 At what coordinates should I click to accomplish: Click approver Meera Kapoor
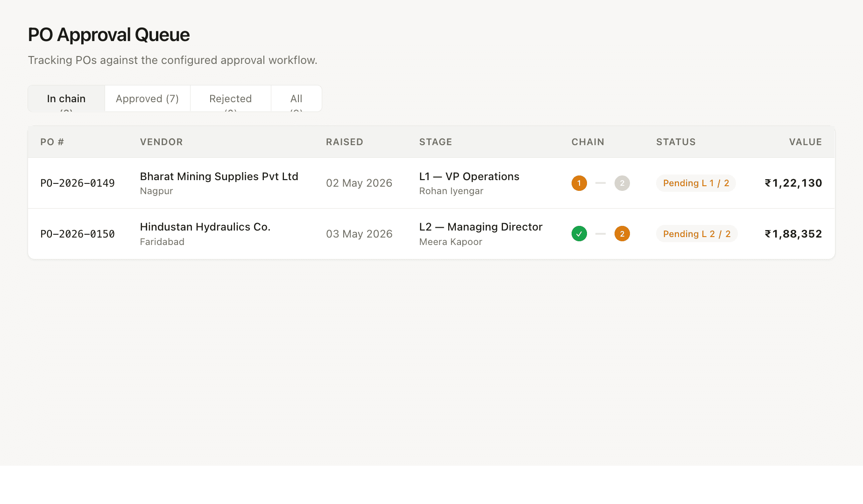pyautogui.click(x=451, y=242)
